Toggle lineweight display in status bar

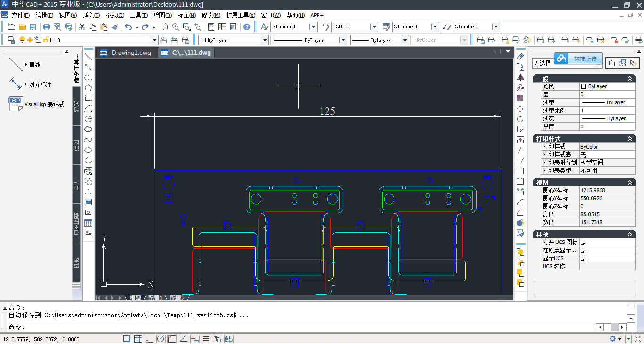(206, 339)
